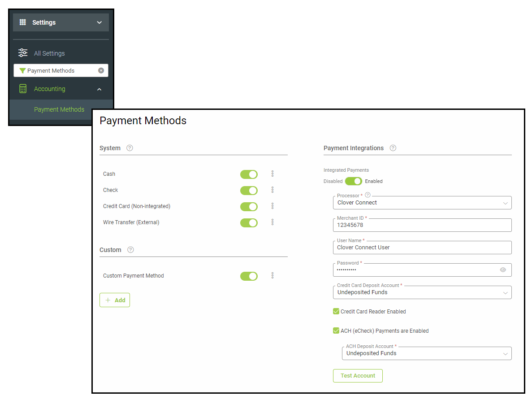Open options menu for Check payment method
This screenshot has height=400, width=532.
pos(272,190)
